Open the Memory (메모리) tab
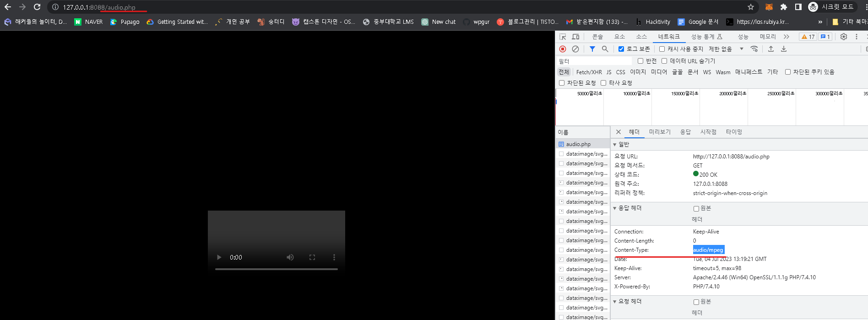The height and width of the screenshot is (320, 868). (x=768, y=37)
